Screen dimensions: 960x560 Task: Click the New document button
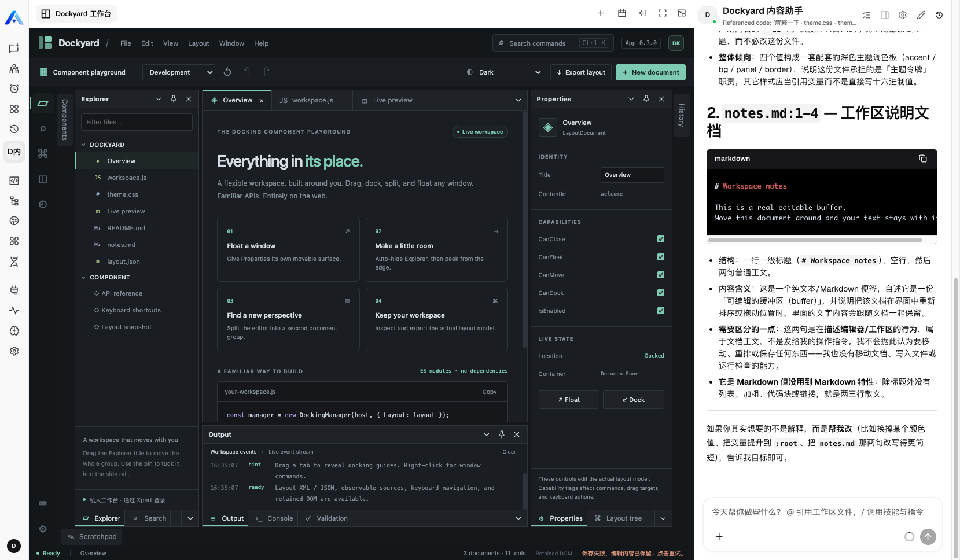pos(650,72)
